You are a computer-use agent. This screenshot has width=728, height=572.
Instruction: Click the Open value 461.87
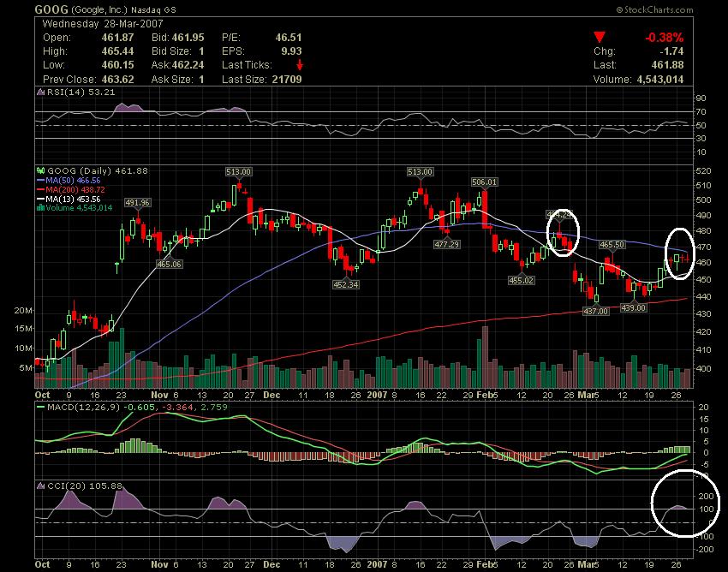tap(117, 38)
